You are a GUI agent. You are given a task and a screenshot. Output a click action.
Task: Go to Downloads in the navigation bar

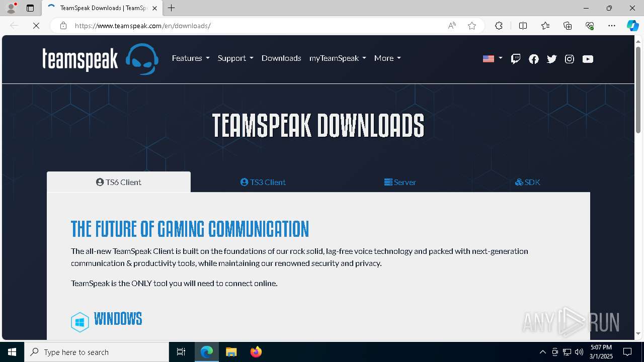click(281, 58)
